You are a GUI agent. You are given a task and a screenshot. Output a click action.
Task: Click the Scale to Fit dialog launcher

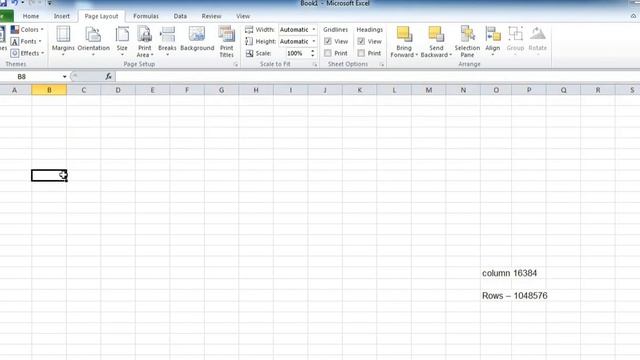coord(315,64)
